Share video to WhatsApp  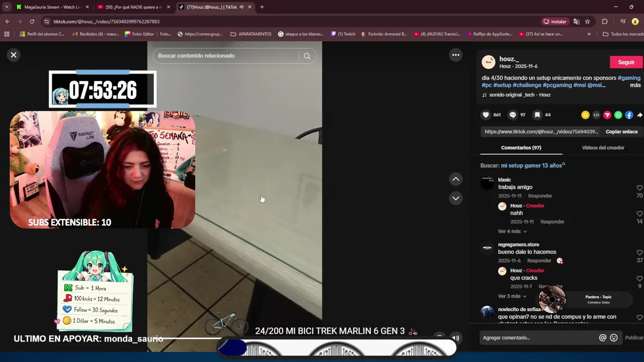[618, 115]
